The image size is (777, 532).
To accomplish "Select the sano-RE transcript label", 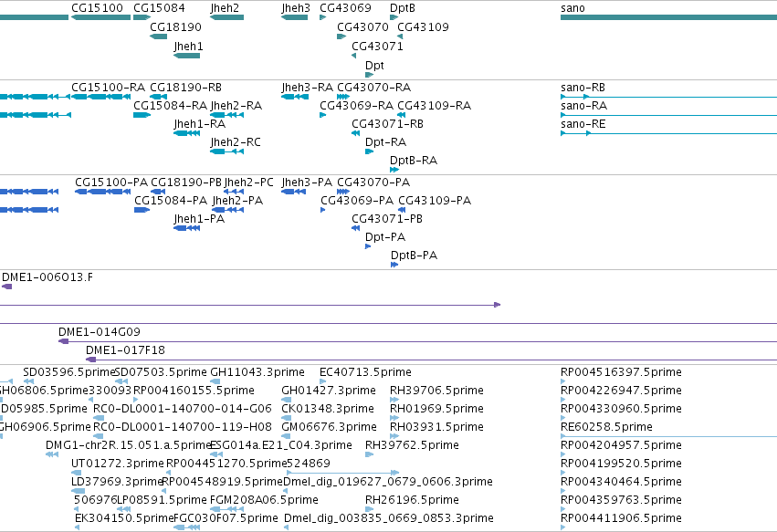I will pos(583,124).
